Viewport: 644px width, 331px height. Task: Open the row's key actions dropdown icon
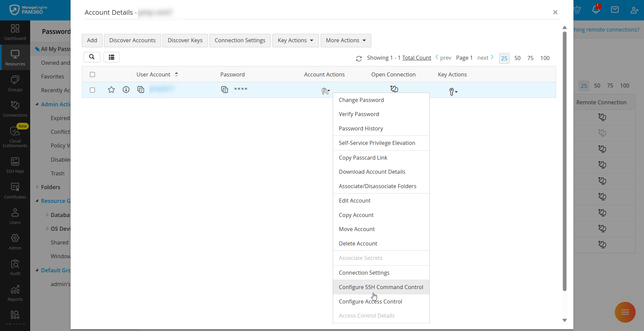[453, 92]
